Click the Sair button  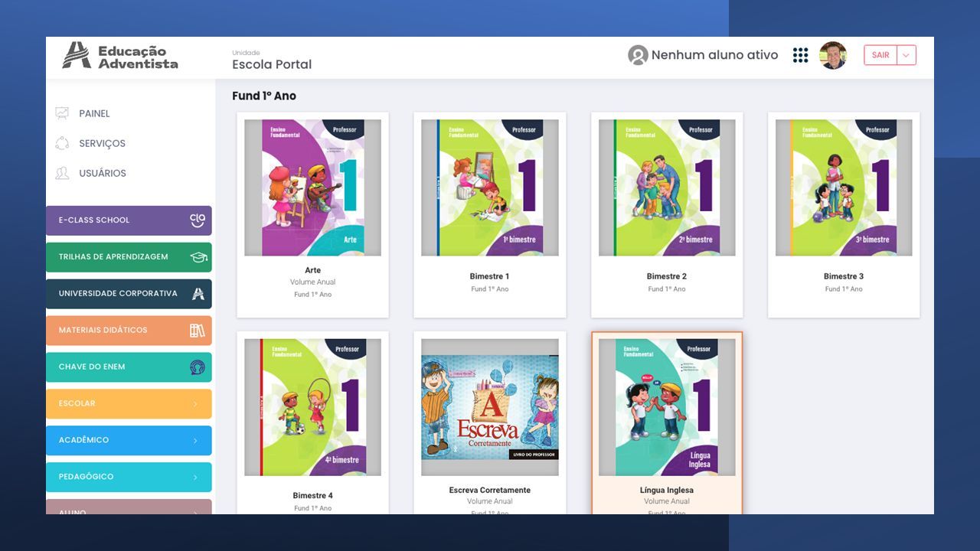(880, 55)
